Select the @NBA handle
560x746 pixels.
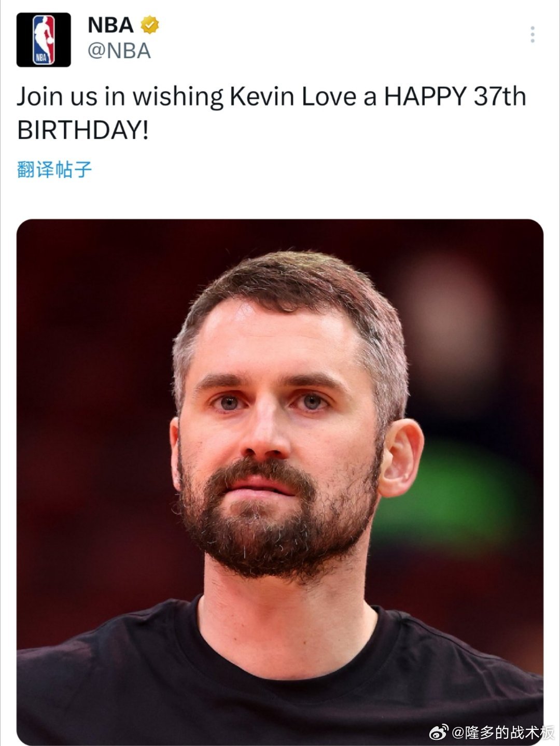tap(119, 51)
